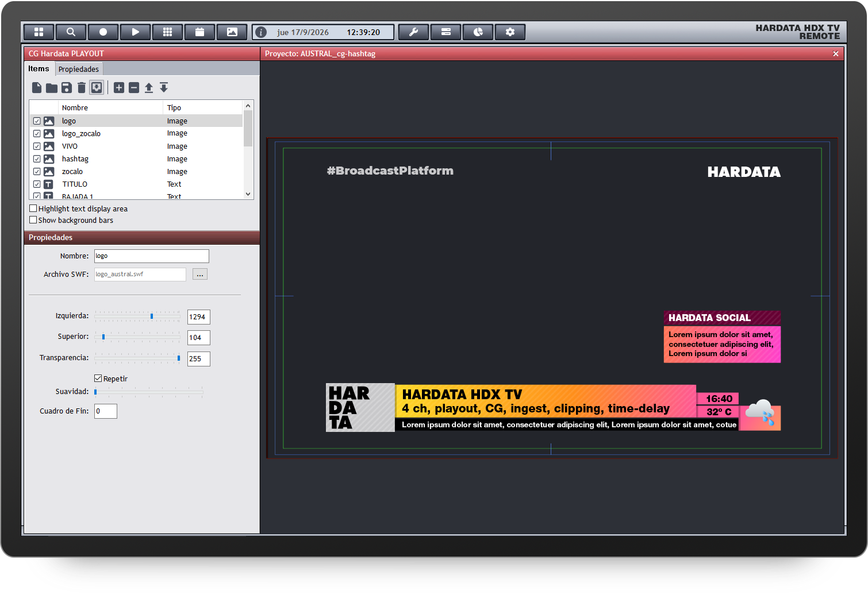Create a new project file icon
Viewport: 868px width, 614px height.
[x=37, y=87]
